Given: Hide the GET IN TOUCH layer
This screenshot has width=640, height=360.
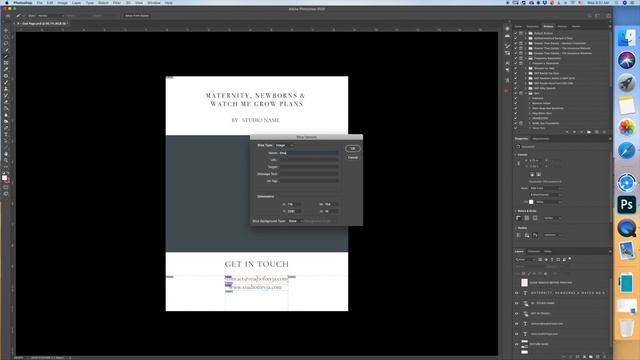Looking at the screenshot, I should (x=516, y=313).
